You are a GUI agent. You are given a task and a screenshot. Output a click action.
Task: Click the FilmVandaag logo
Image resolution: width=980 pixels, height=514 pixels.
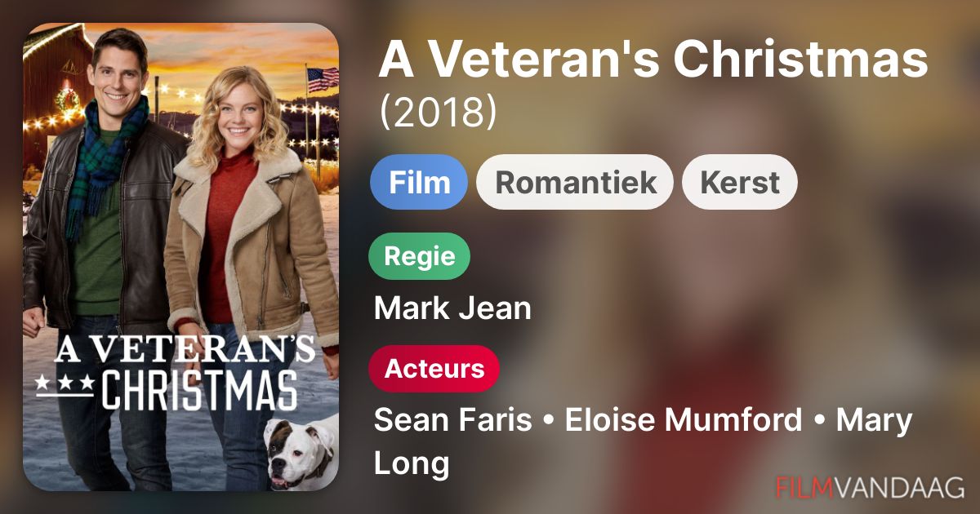coord(871,487)
